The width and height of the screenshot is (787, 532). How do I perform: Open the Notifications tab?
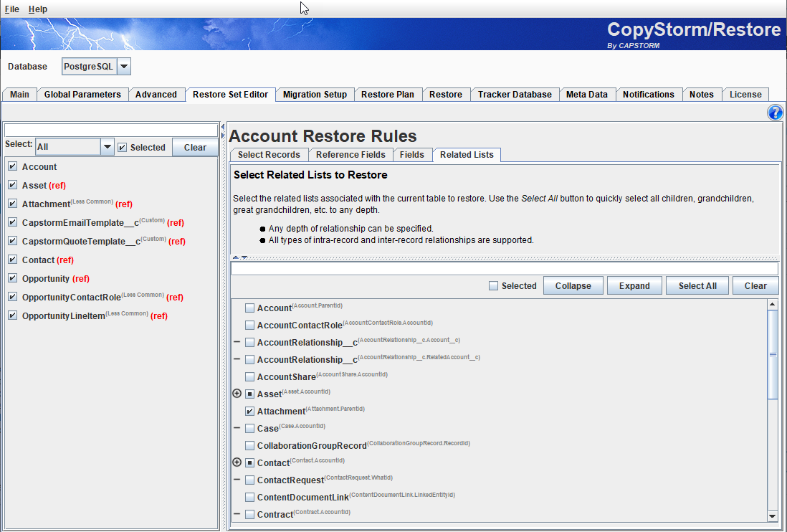tap(649, 95)
